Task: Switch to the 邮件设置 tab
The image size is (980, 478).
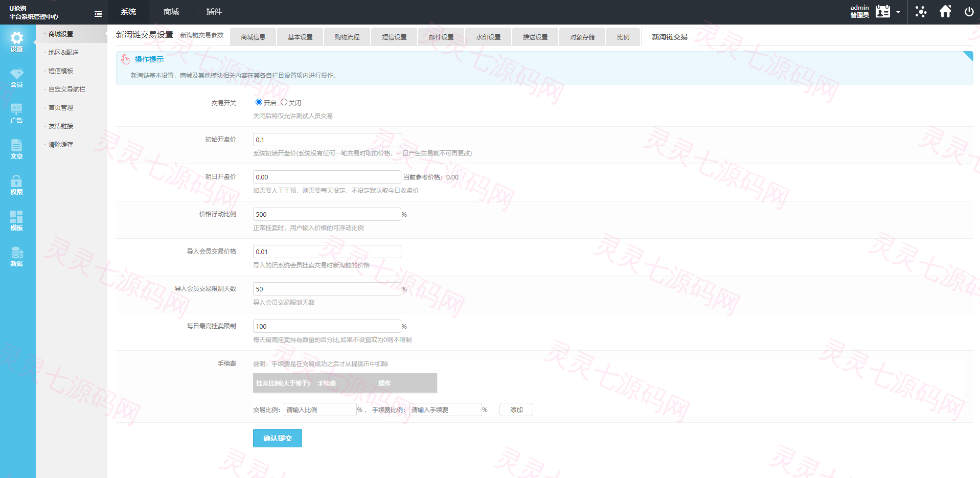Action: point(441,37)
